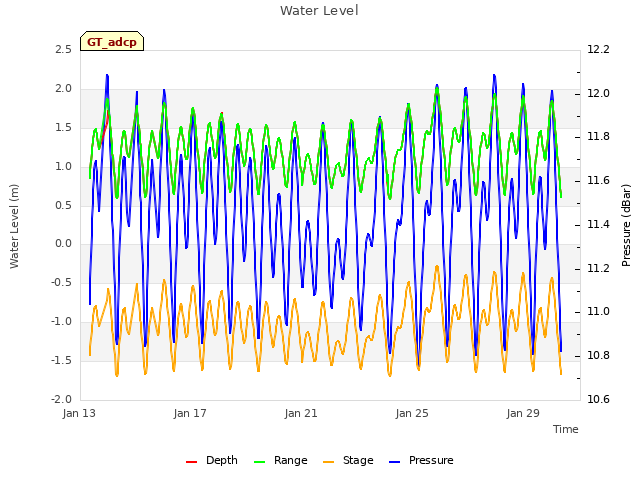Click the 12.0 pressure axis tick label
The image size is (640, 480).
(x=598, y=93)
